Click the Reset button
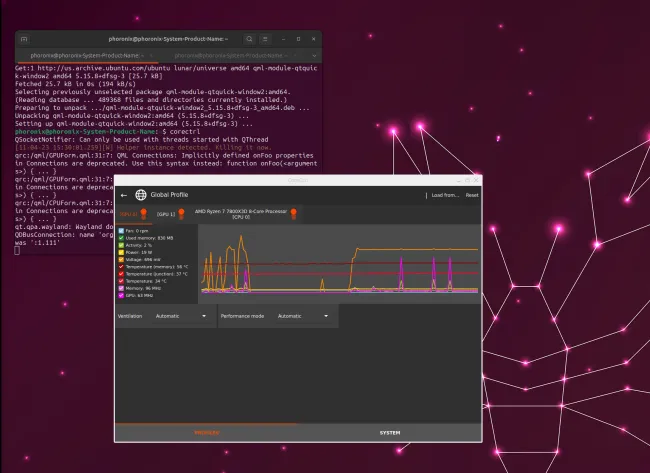The height and width of the screenshot is (473, 650). 472,195
